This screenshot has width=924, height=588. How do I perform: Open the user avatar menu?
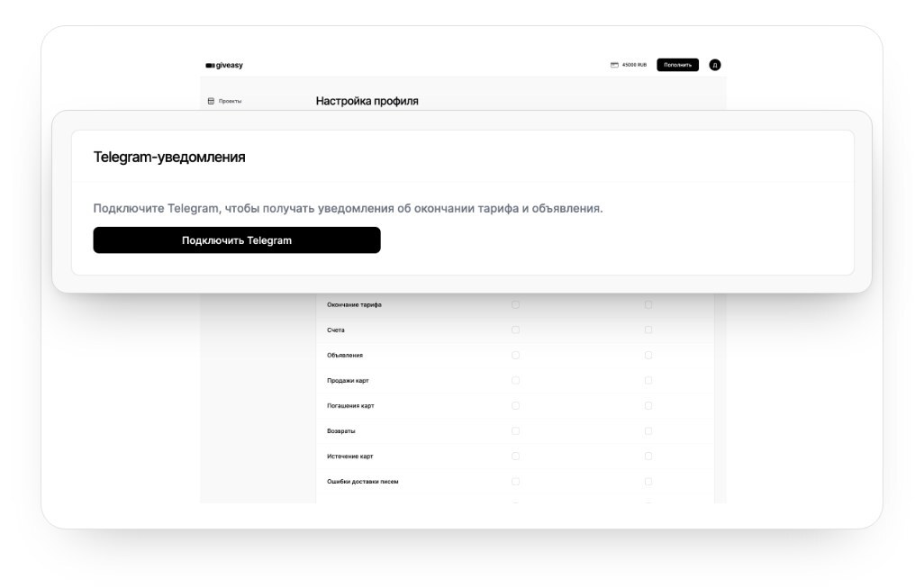point(715,65)
